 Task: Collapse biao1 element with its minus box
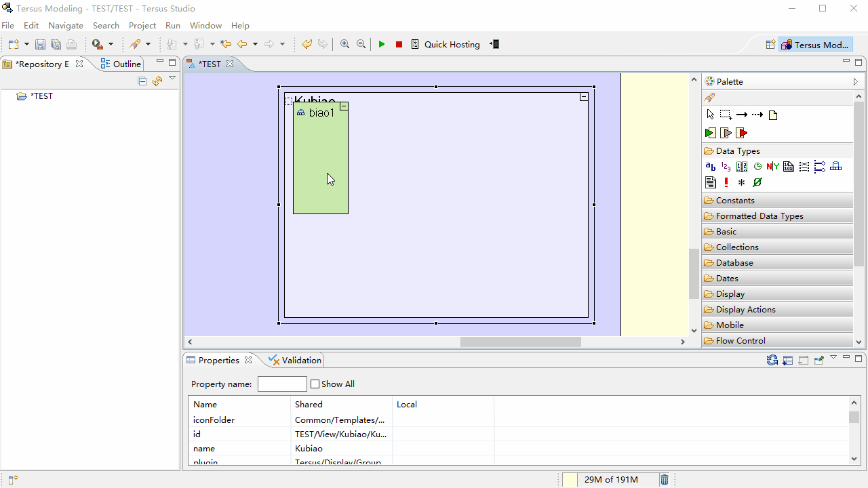pos(344,106)
